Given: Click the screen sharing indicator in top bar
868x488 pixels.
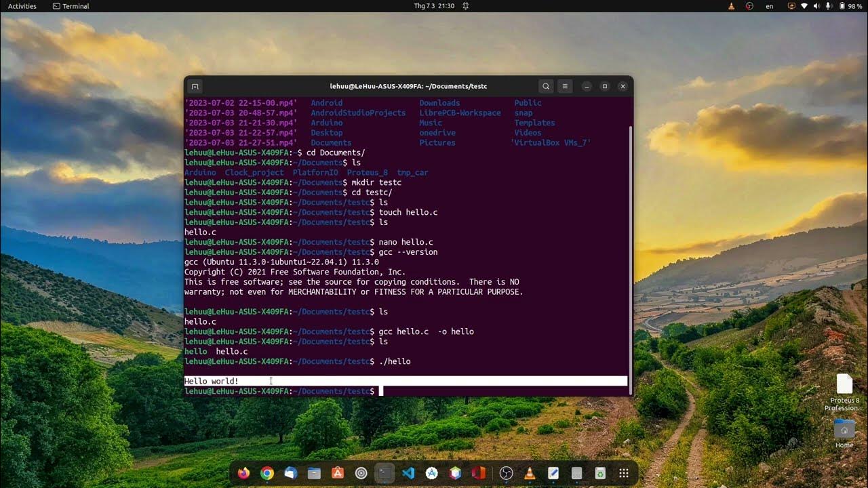Looking at the screenshot, I should point(791,6).
